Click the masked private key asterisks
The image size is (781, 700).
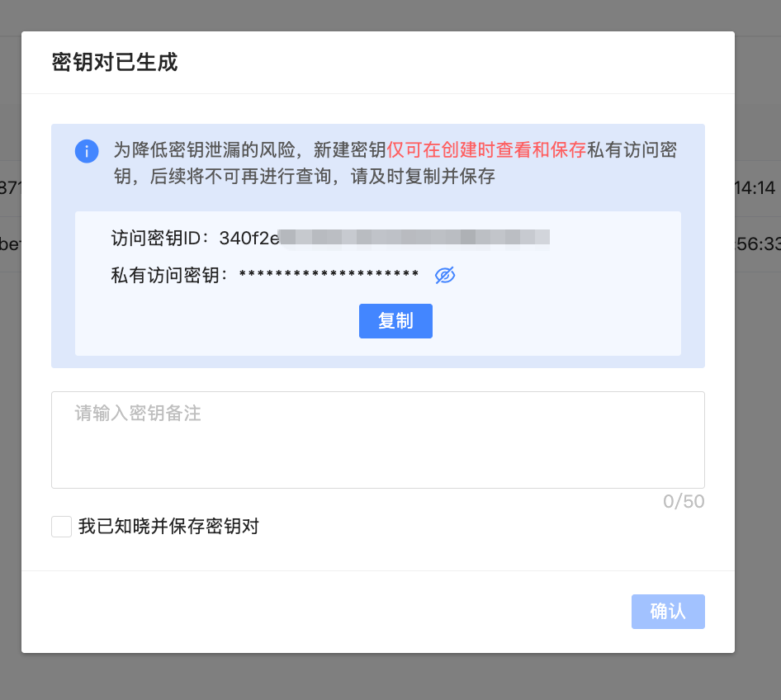[x=329, y=275]
